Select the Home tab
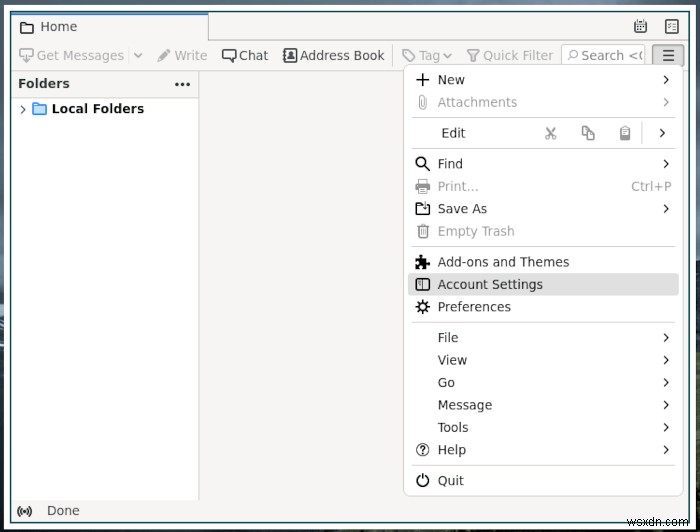This screenshot has height=532, width=700. click(109, 27)
